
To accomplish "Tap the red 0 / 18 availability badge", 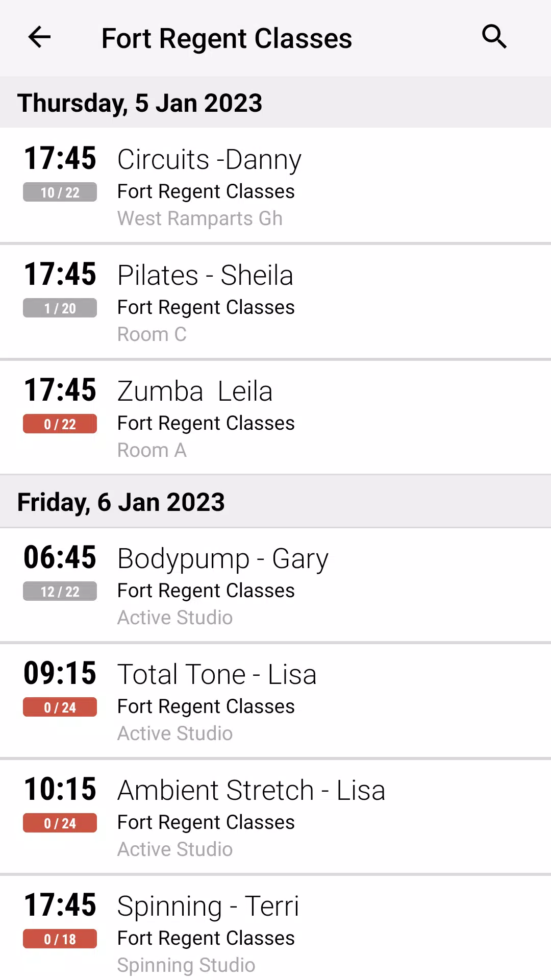I will 60,939.
